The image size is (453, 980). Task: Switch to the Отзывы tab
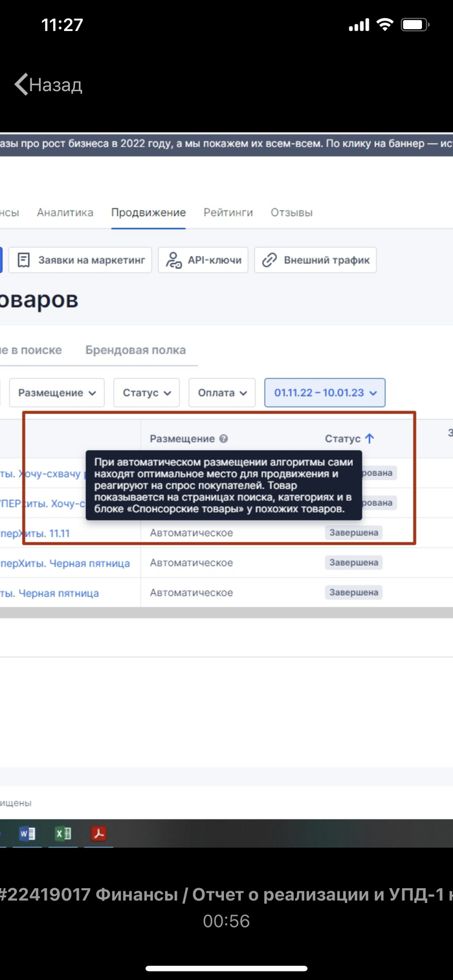coord(291,212)
